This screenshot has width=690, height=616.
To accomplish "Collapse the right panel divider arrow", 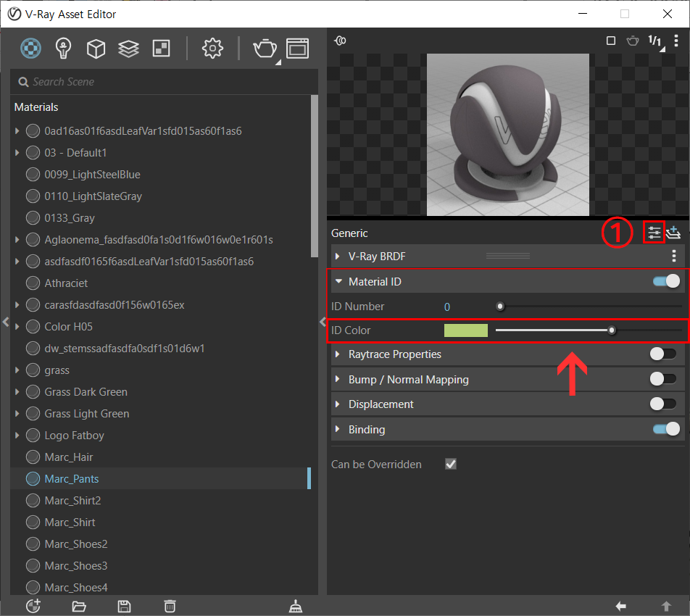I will pos(323,322).
